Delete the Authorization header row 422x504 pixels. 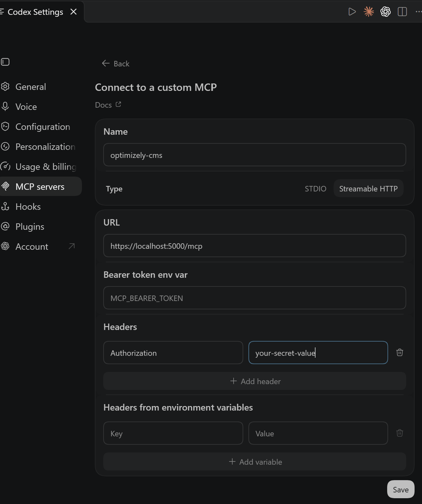click(x=400, y=353)
